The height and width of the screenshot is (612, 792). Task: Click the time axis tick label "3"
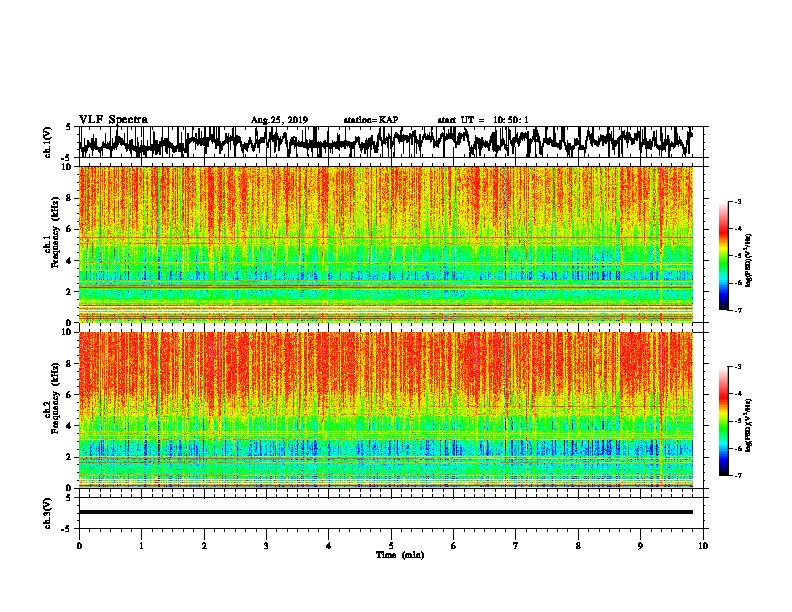coord(266,546)
